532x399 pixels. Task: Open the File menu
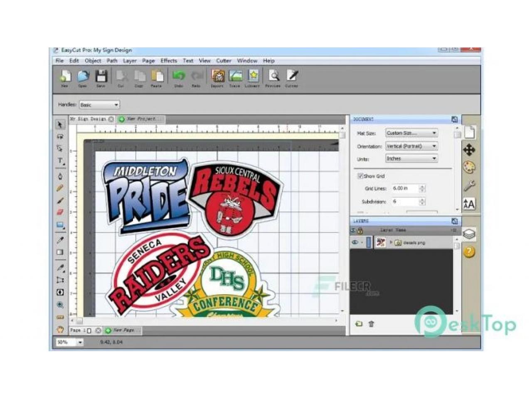[60, 61]
